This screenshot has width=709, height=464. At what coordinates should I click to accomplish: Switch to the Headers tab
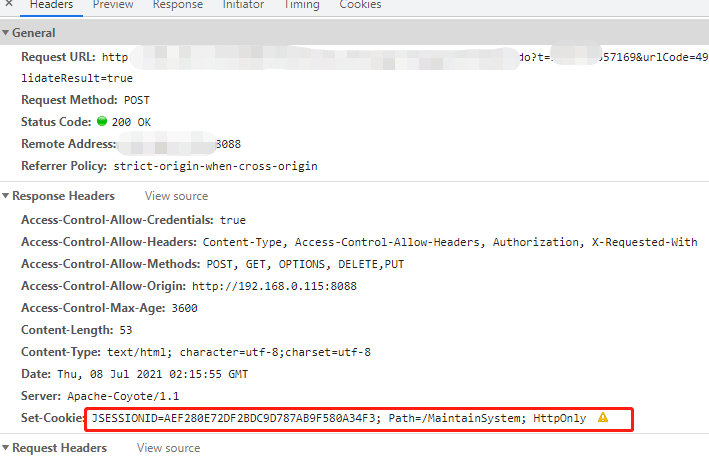(51, 5)
